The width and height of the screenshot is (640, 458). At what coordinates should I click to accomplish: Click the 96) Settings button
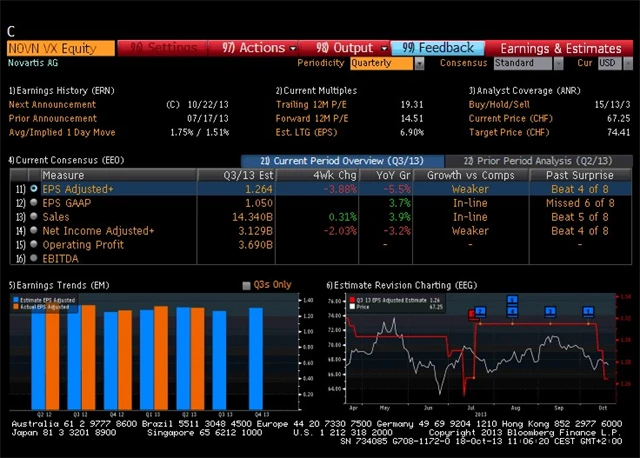click(162, 48)
